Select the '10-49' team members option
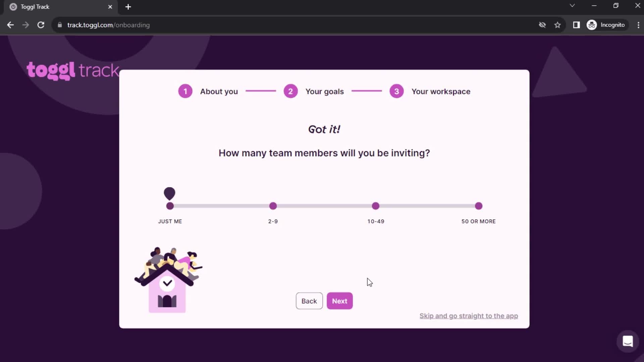 (x=376, y=205)
